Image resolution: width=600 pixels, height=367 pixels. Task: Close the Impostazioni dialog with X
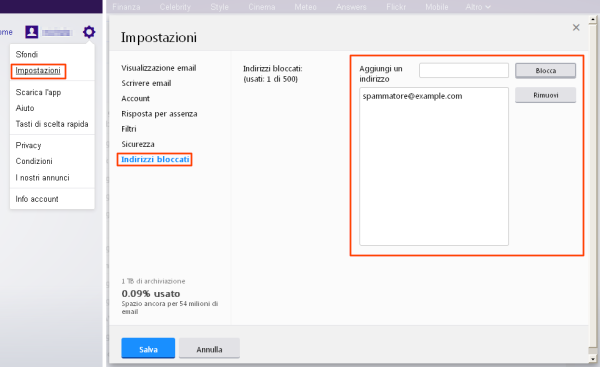(x=576, y=28)
